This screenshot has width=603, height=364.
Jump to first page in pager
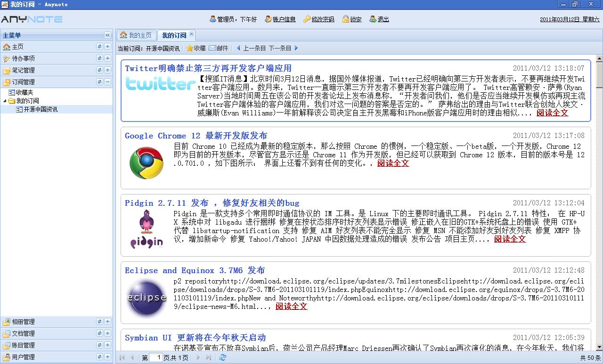click(122, 357)
